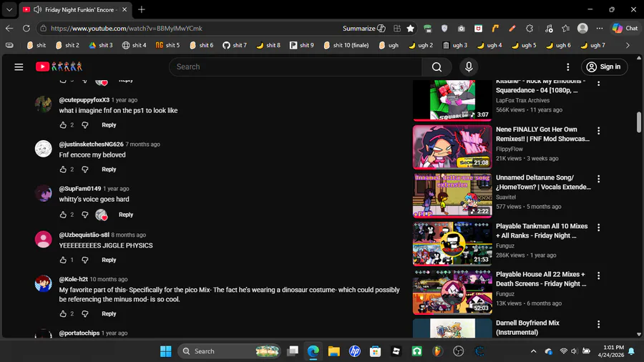Screen dimensions: 644x362
Task: Click the Sign in button
Action: 604,67
